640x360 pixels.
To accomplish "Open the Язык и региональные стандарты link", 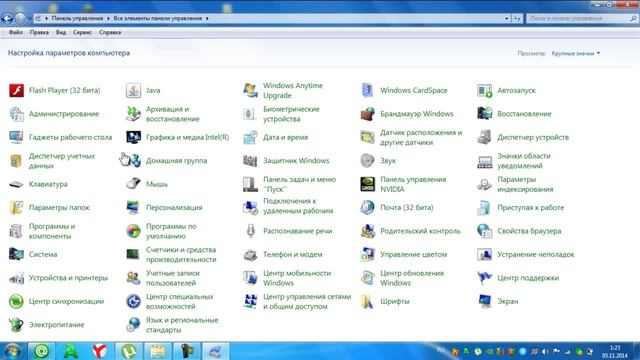I will click(182, 325).
